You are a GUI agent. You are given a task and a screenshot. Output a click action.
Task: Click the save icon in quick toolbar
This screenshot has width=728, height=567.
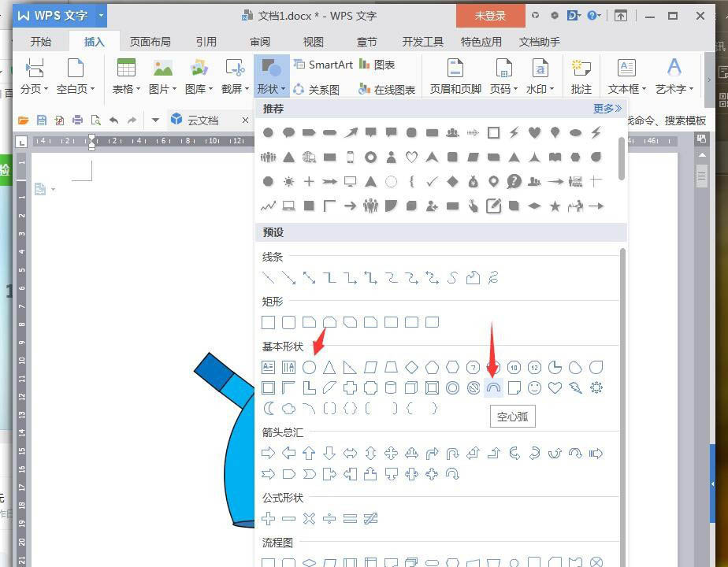coord(41,120)
